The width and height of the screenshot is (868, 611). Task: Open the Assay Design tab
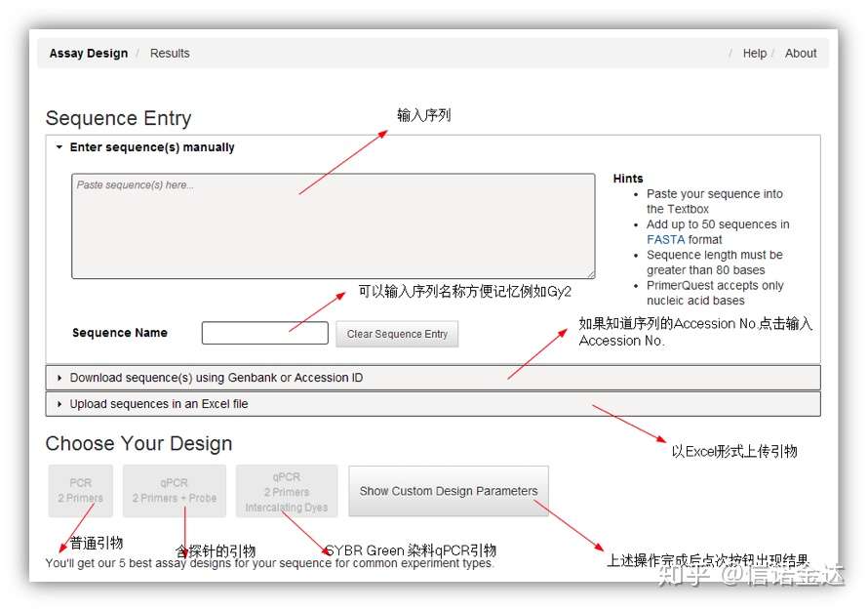[x=89, y=53]
